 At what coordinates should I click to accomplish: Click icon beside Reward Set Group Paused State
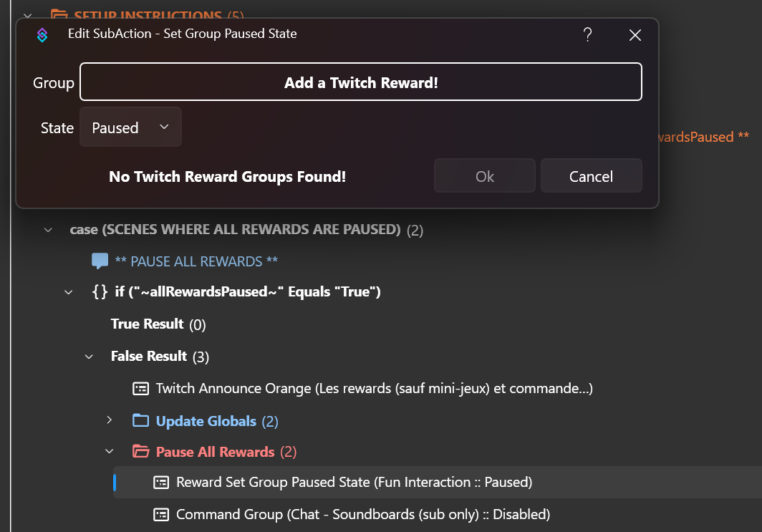tap(161, 483)
